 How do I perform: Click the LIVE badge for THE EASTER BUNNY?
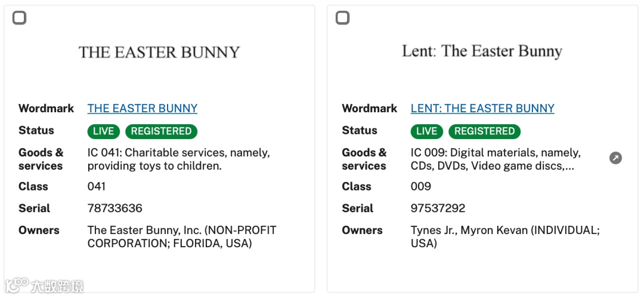pos(104,131)
